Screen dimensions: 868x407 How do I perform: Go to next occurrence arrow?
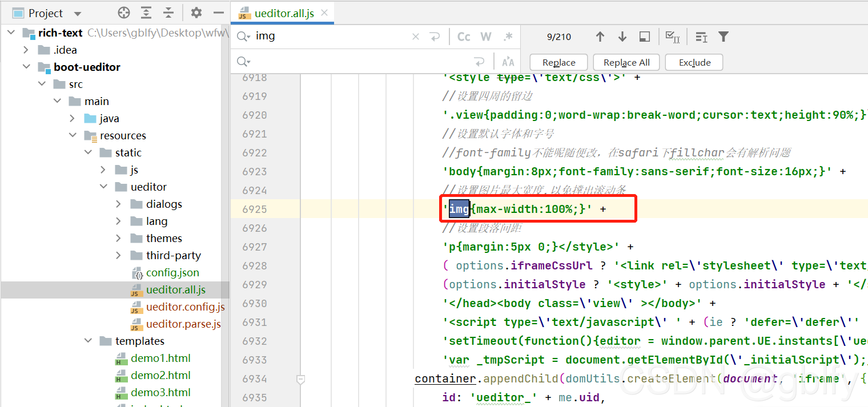pos(622,37)
